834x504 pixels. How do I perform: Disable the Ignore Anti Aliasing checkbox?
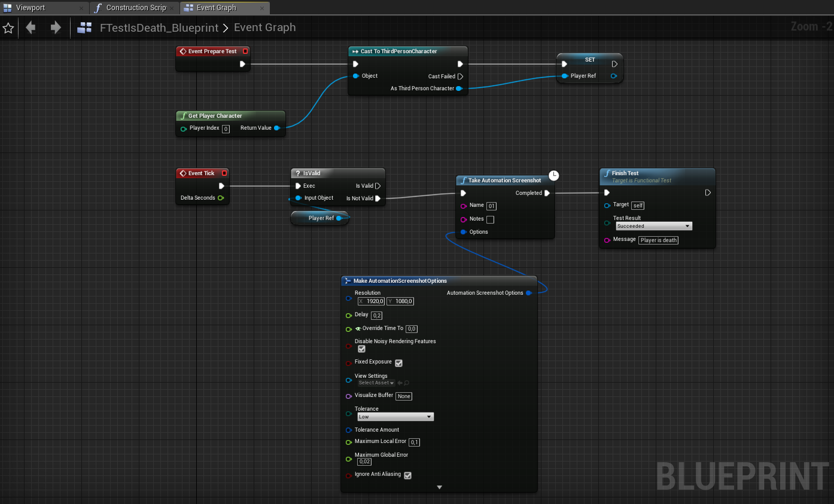(x=407, y=475)
